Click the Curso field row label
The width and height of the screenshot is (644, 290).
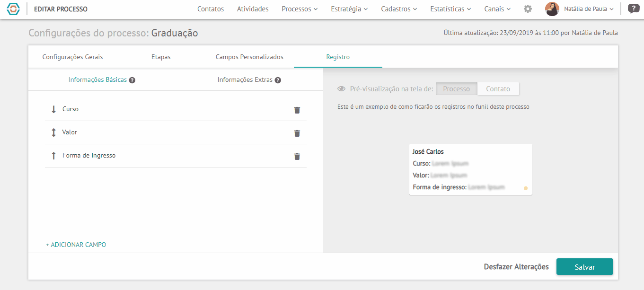click(x=71, y=109)
